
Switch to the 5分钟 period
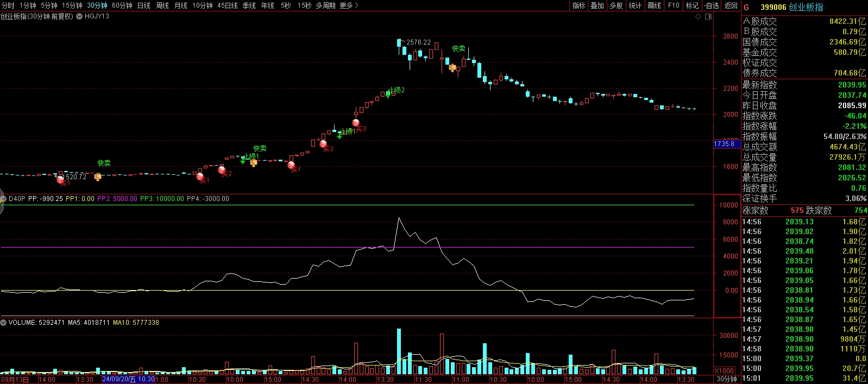pyautogui.click(x=49, y=5)
